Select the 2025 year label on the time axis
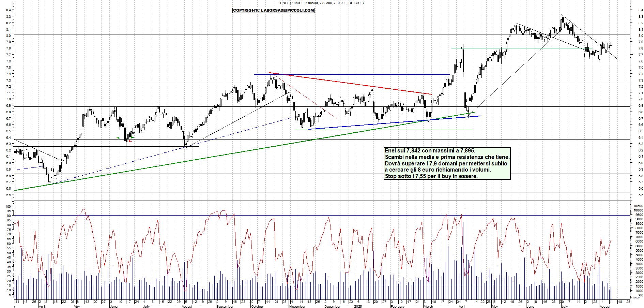The height and width of the screenshot is (308, 644). click(358, 306)
